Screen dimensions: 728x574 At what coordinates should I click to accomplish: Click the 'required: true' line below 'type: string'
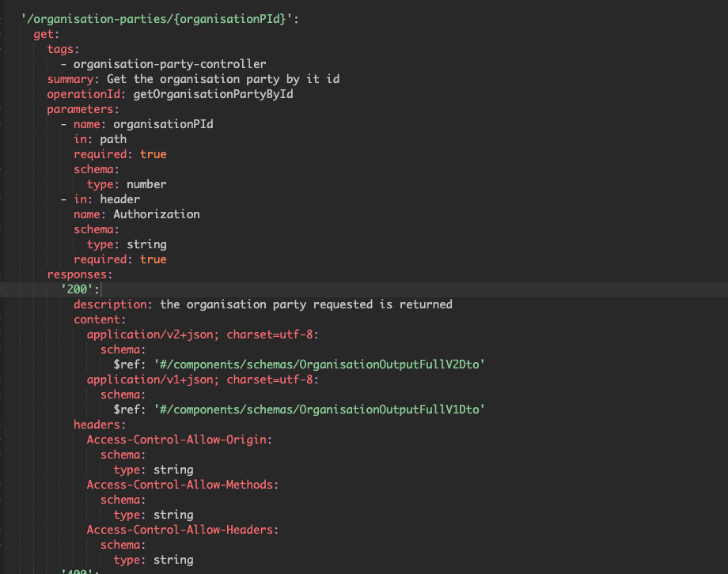(x=119, y=259)
